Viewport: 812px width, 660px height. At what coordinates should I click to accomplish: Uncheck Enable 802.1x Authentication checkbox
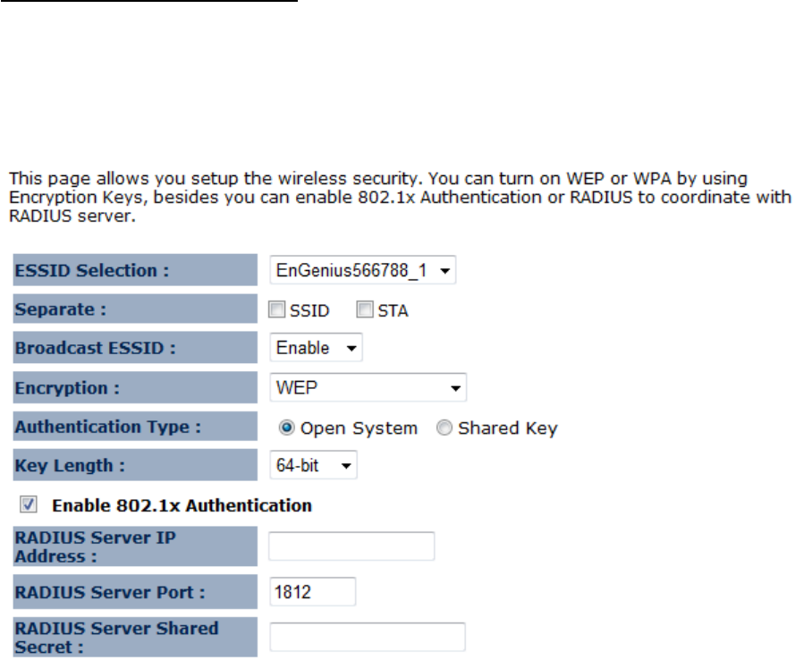click(x=30, y=505)
